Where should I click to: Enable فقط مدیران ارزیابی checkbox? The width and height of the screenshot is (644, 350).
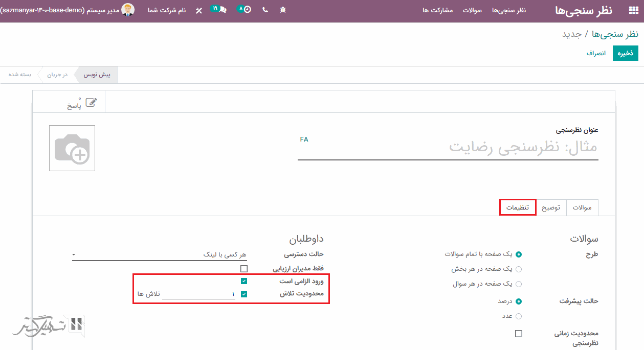[244, 269]
